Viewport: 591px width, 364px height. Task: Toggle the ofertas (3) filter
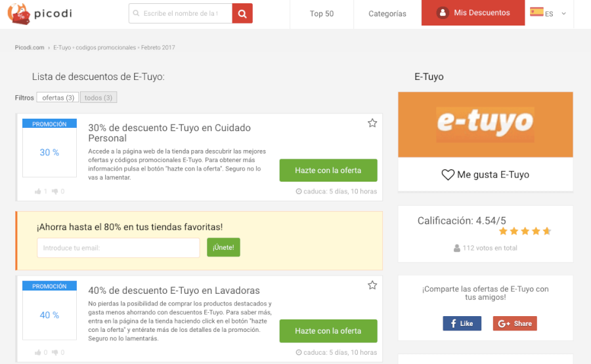point(57,98)
